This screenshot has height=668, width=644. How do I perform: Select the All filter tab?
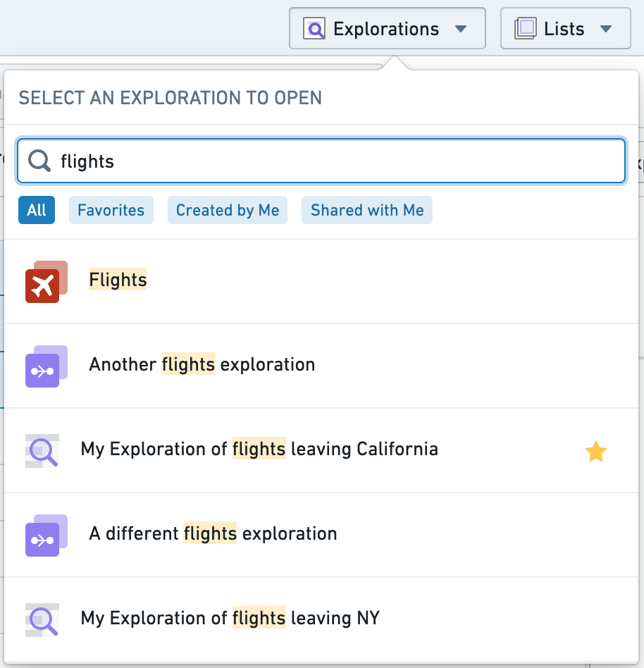point(37,210)
